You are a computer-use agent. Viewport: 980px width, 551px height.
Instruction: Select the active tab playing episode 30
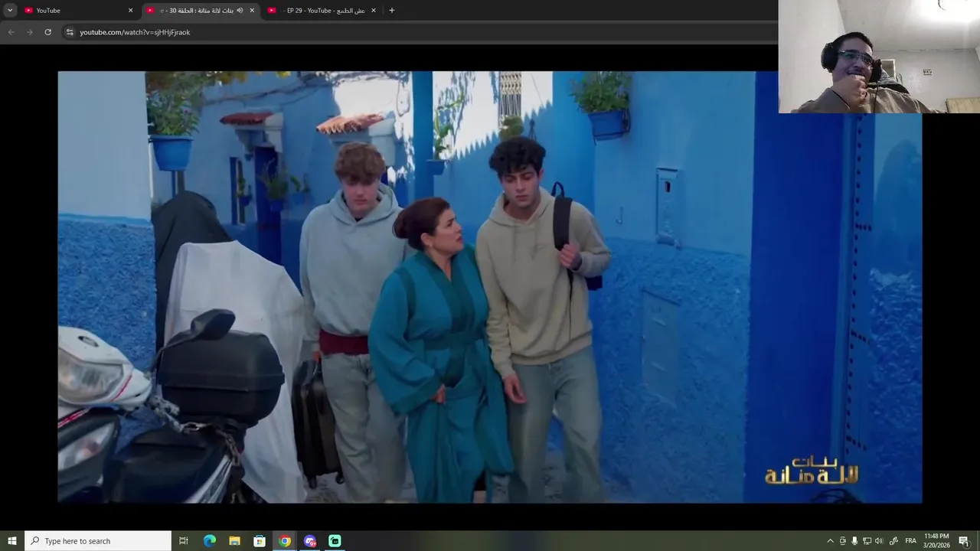coord(201,10)
